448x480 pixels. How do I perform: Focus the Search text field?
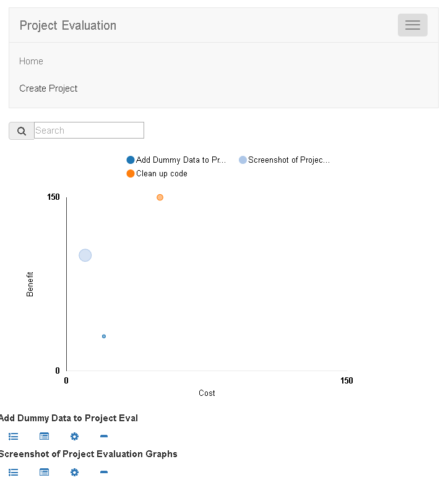(x=89, y=131)
